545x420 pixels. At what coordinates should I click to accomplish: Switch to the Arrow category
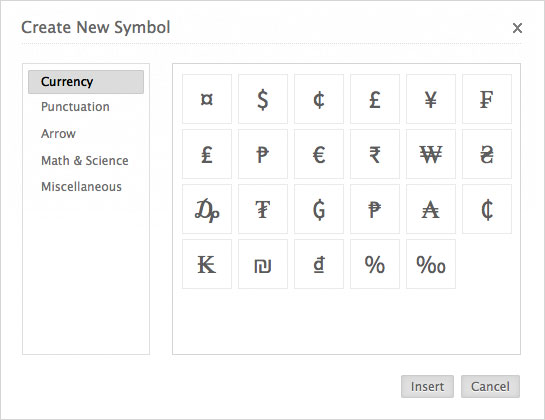click(x=58, y=134)
